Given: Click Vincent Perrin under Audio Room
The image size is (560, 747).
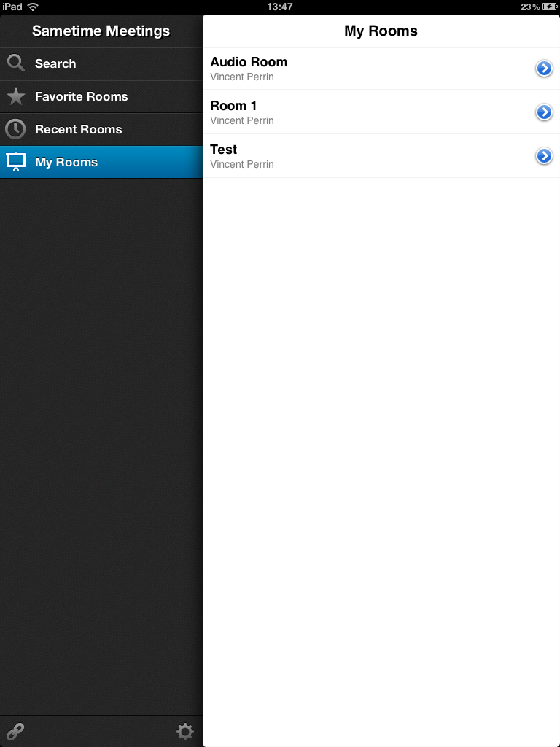Looking at the screenshot, I should coord(242,77).
